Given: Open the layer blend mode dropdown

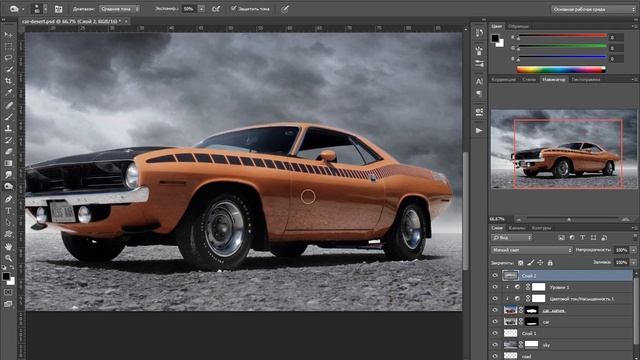Looking at the screenshot, I should [531, 250].
